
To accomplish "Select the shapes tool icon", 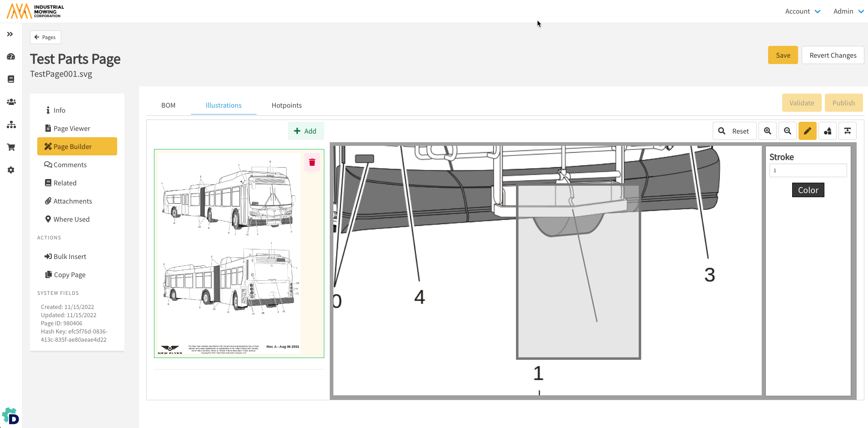I will [827, 131].
